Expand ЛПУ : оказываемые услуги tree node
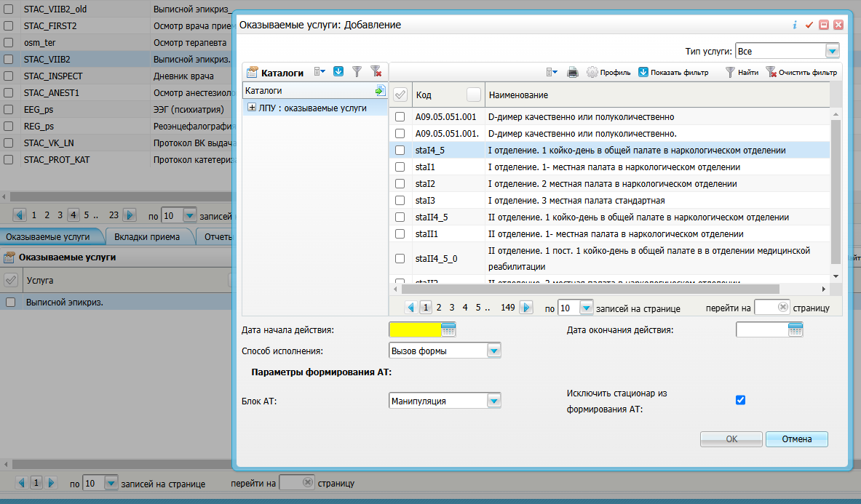 point(252,108)
